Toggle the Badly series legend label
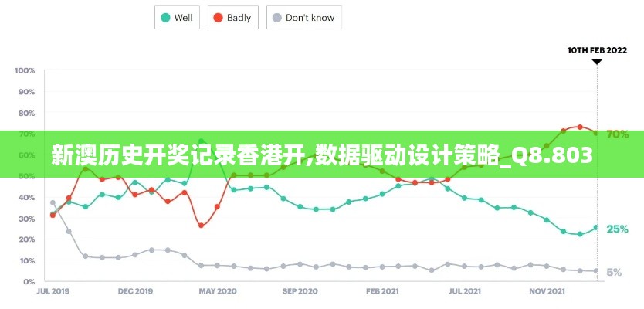Screen dimensions: 644x309 coord(239,18)
